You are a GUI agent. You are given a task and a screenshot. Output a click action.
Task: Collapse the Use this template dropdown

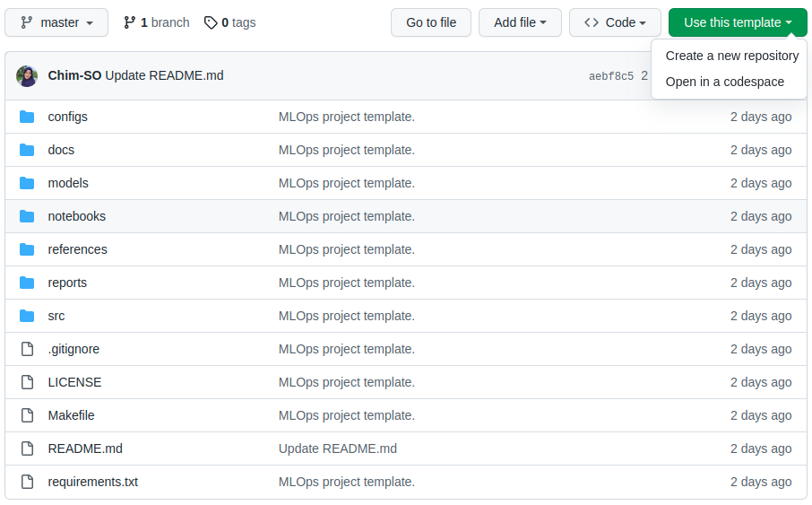click(738, 22)
